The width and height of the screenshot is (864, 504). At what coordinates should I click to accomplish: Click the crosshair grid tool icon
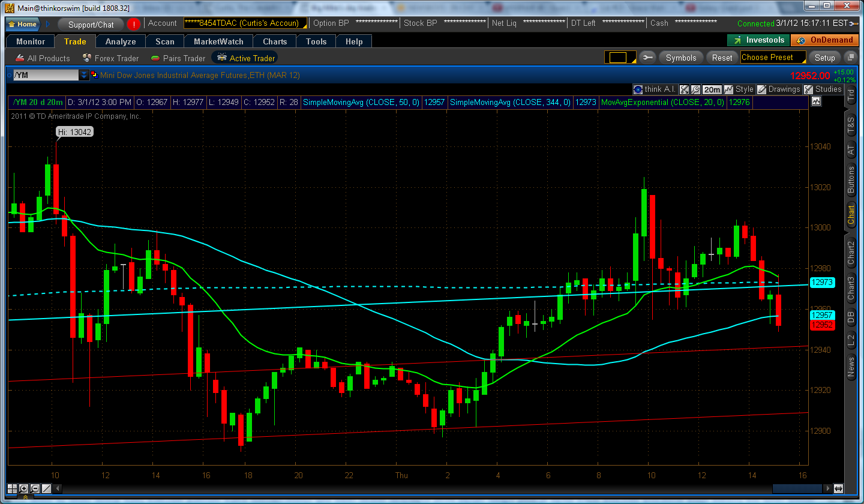[13, 488]
